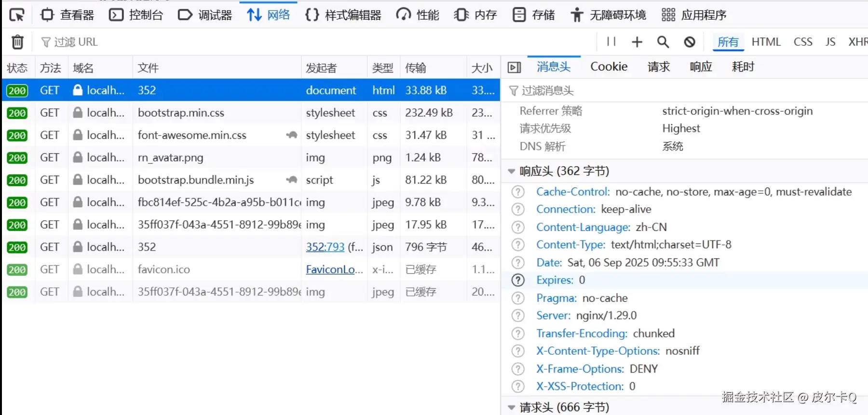The image size is (868, 415).
Task: Collapse the 响应头 section
Action: pos(511,171)
